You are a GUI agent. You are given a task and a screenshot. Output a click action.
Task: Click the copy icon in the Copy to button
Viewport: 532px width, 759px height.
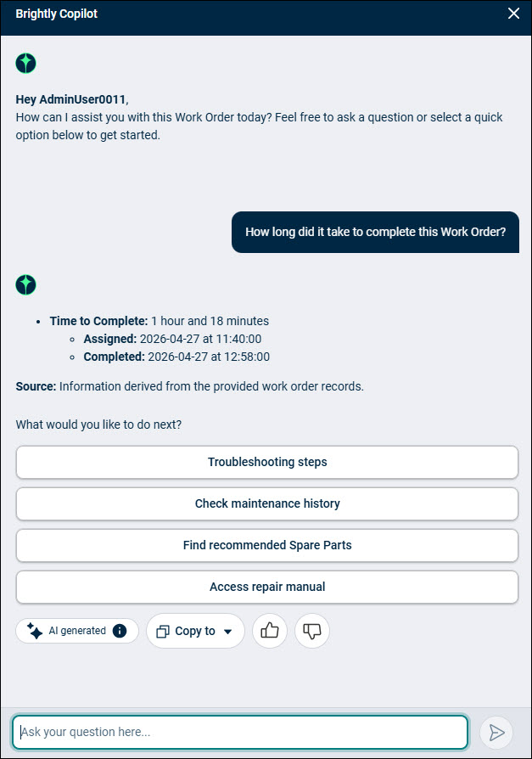163,631
